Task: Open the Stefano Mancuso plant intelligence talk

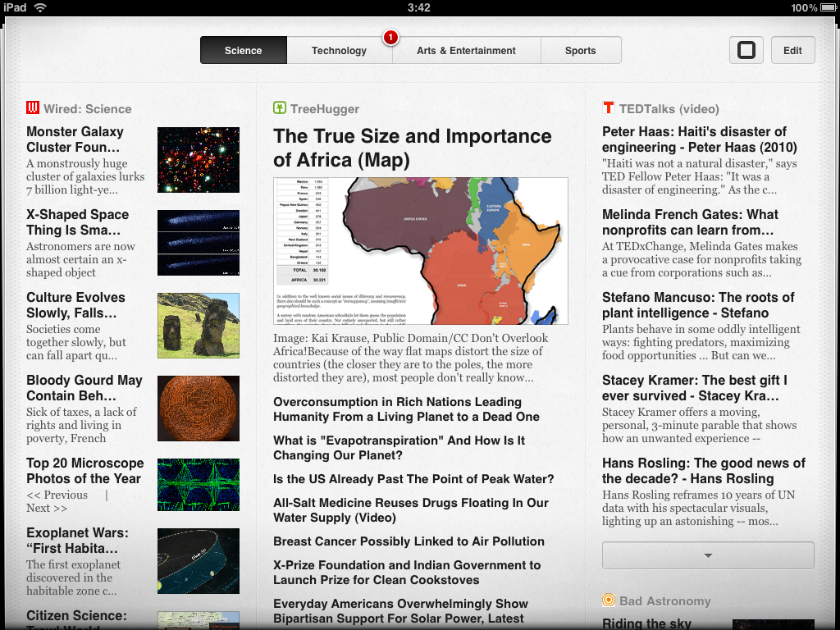Action: [698, 305]
